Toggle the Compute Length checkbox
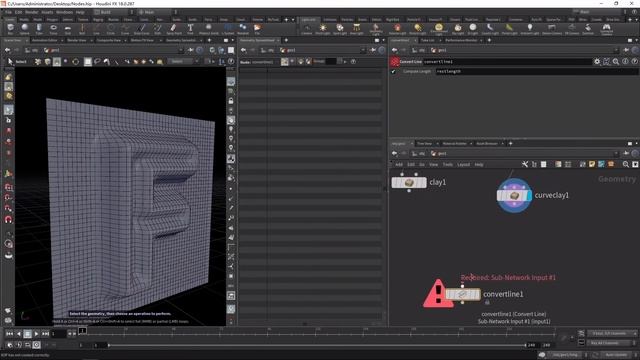The width and height of the screenshot is (640, 360). [393, 71]
